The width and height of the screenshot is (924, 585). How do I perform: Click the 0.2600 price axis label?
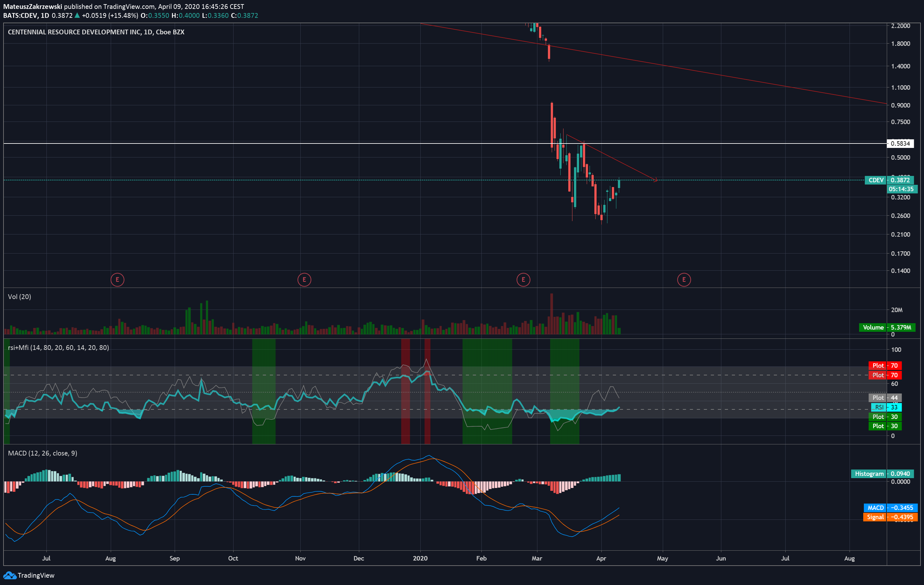coord(900,216)
